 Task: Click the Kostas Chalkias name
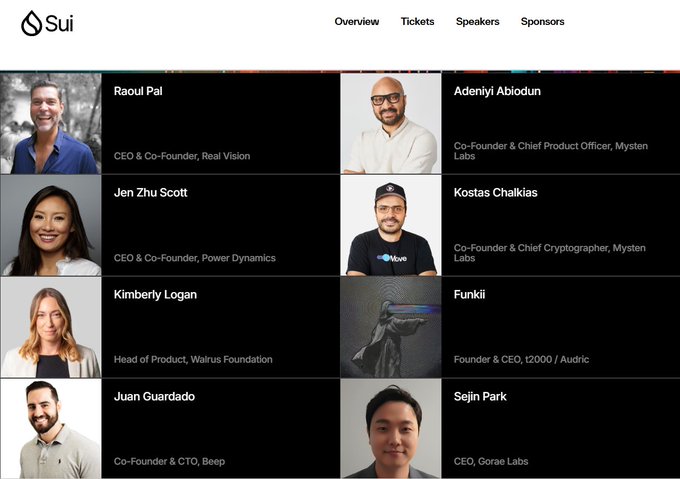[x=495, y=192]
